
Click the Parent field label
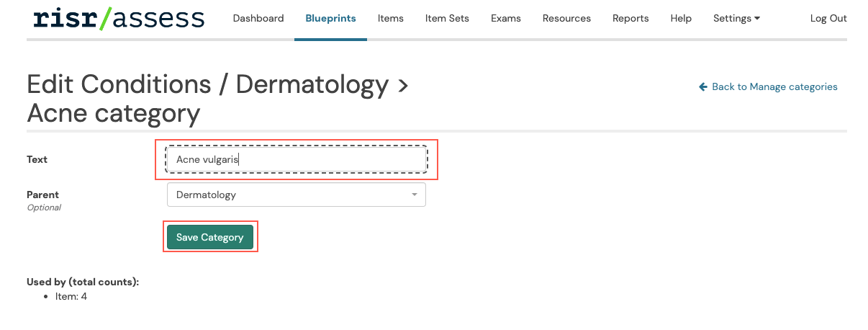point(42,195)
